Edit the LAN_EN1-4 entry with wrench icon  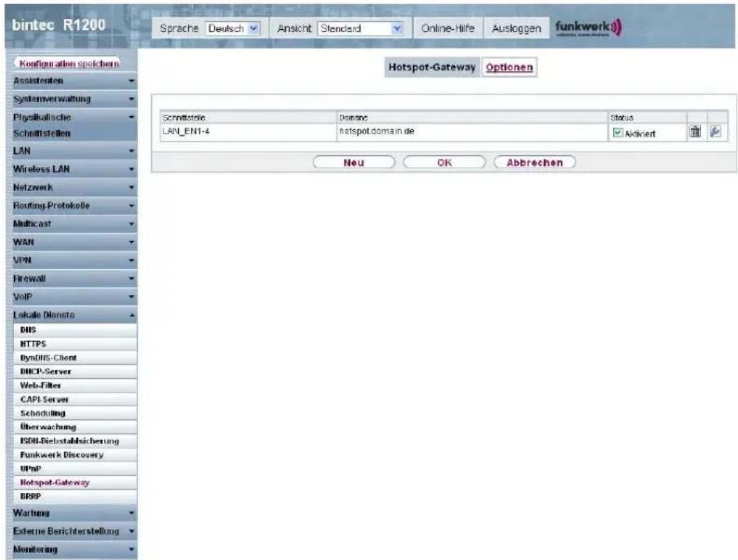point(715,132)
